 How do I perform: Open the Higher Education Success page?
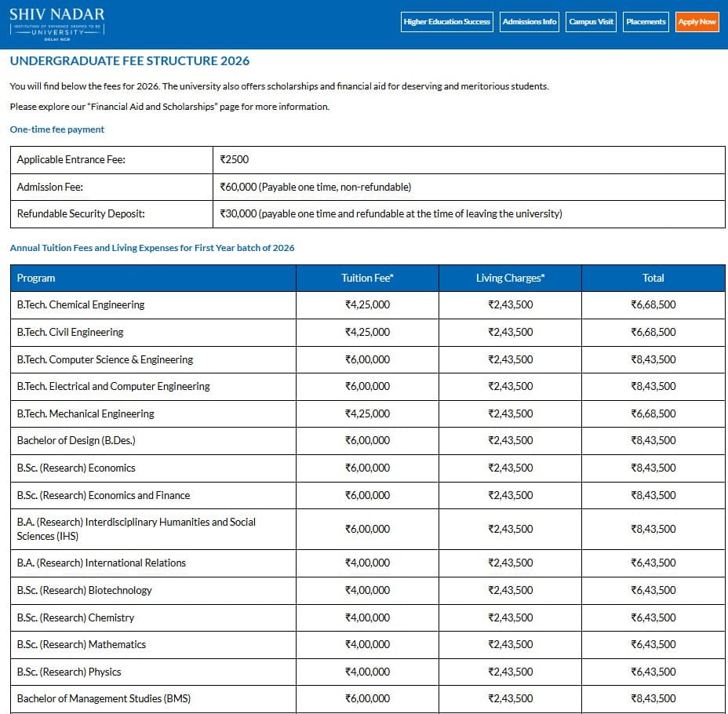pos(446,22)
